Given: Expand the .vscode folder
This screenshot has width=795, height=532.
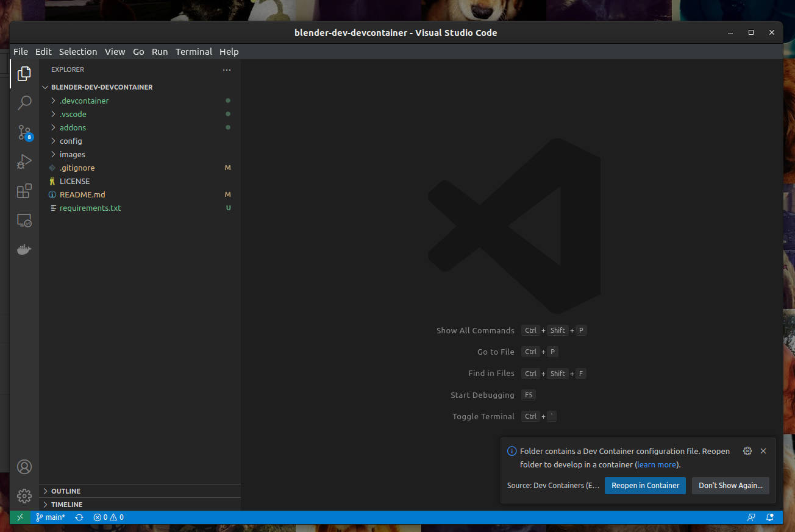Looking at the screenshot, I should tap(140, 114).
